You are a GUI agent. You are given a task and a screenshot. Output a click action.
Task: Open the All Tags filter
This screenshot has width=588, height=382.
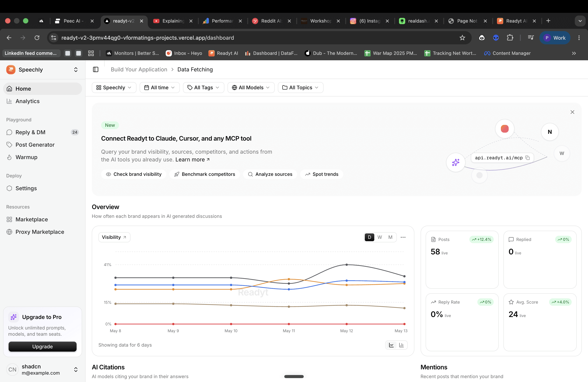point(203,88)
